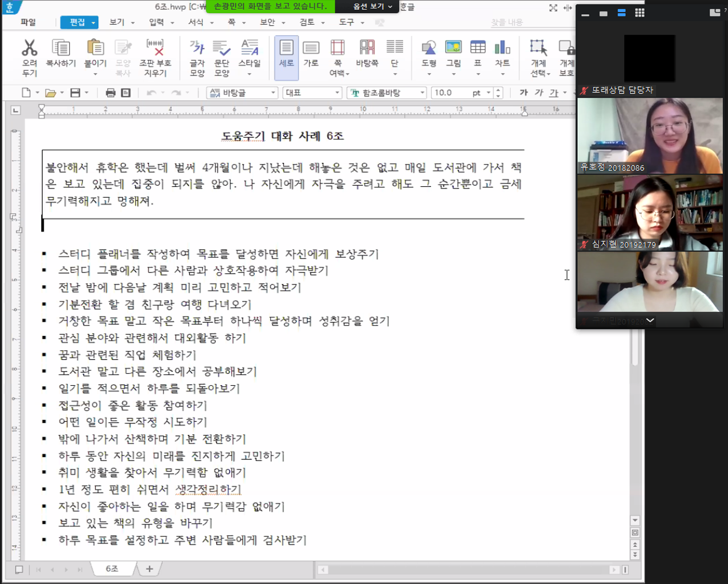728x584 pixels.
Task: Toggle italic 가 formatting
Action: point(538,93)
